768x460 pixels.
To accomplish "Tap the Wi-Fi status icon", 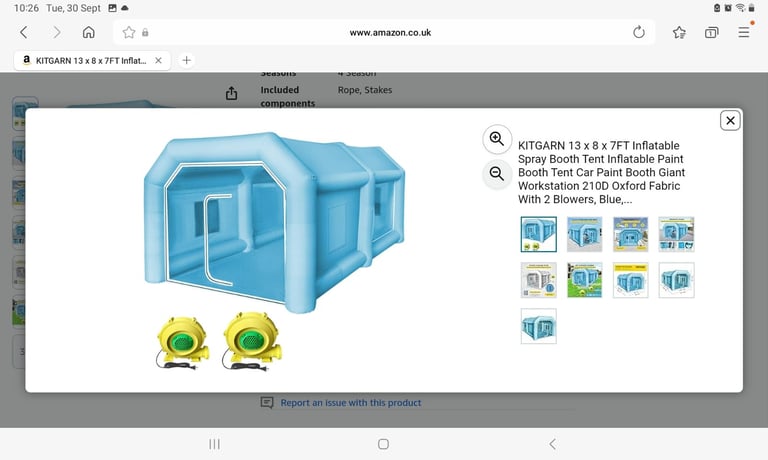I will pyautogui.click(x=740, y=8).
